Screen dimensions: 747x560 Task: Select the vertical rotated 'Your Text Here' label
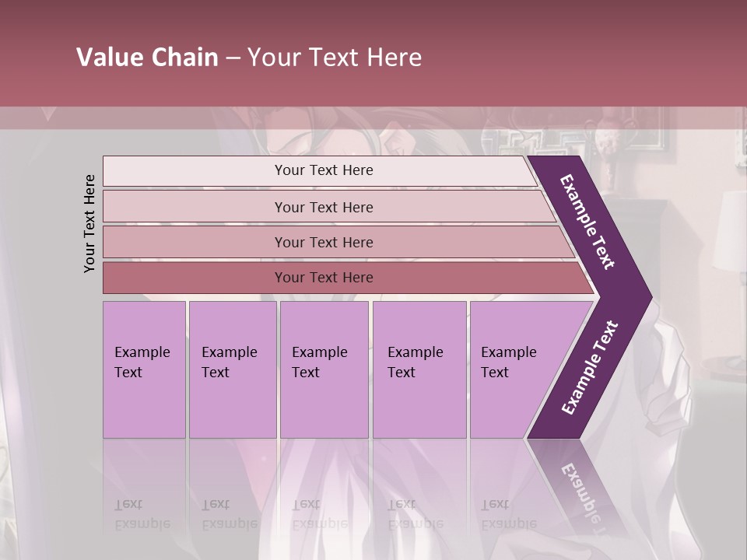tap(89, 223)
